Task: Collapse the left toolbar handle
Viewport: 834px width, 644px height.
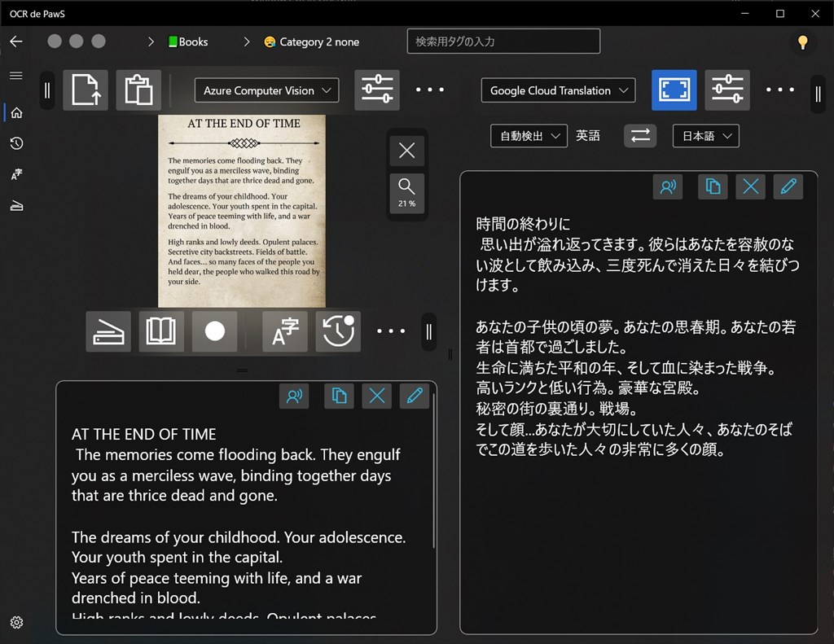Action: [46, 90]
